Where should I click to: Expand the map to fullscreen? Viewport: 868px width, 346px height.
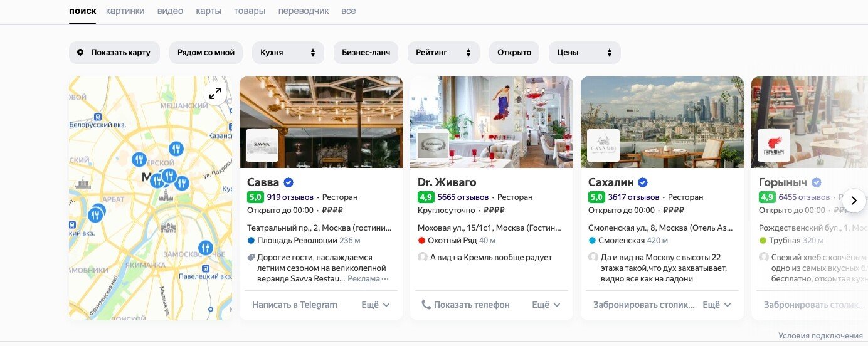coord(215,93)
